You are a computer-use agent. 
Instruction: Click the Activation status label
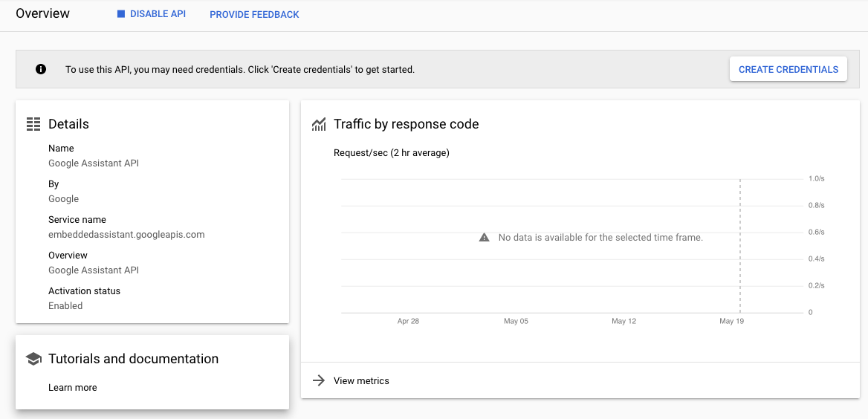coord(84,290)
